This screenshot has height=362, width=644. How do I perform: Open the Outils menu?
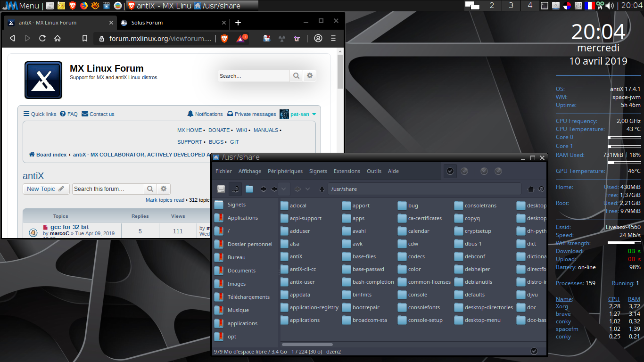[x=374, y=171]
